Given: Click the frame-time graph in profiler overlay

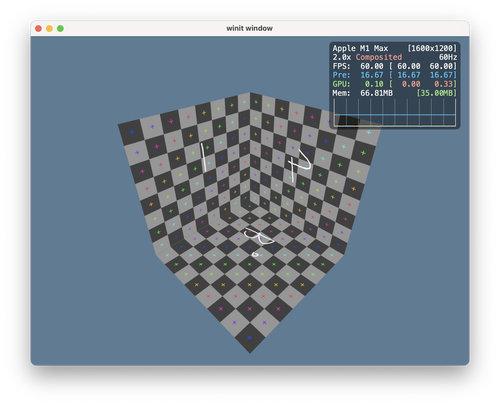Looking at the screenshot, I should tap(395, 113).
